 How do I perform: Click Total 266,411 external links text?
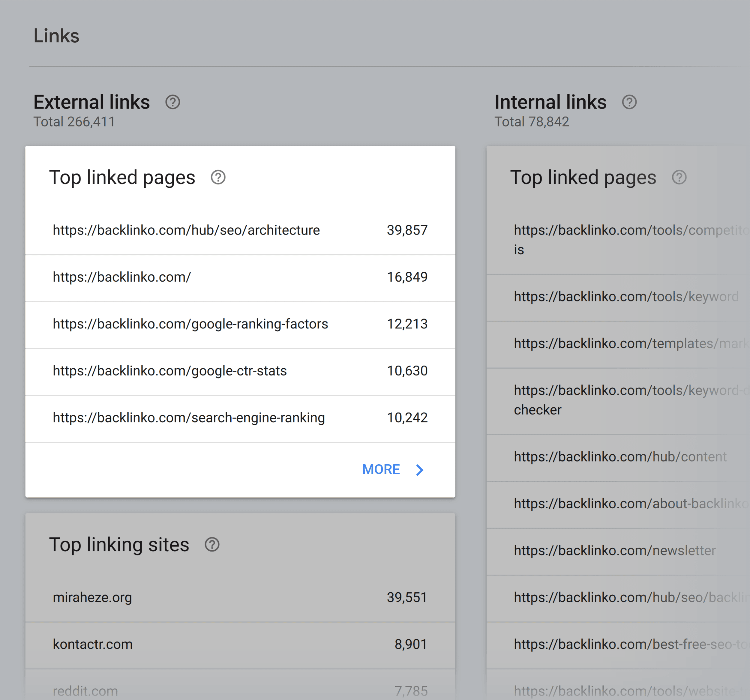[x=74, y=122]
